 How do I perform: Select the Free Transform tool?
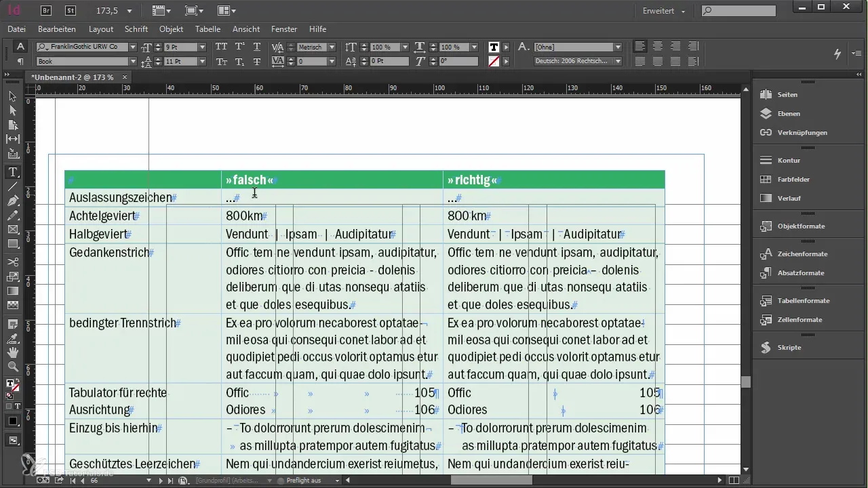pyautogui.click(x=12, y=277)
